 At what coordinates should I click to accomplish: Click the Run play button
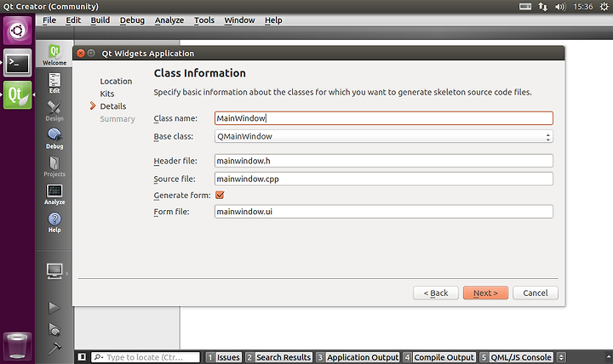[x=54, y=308]
